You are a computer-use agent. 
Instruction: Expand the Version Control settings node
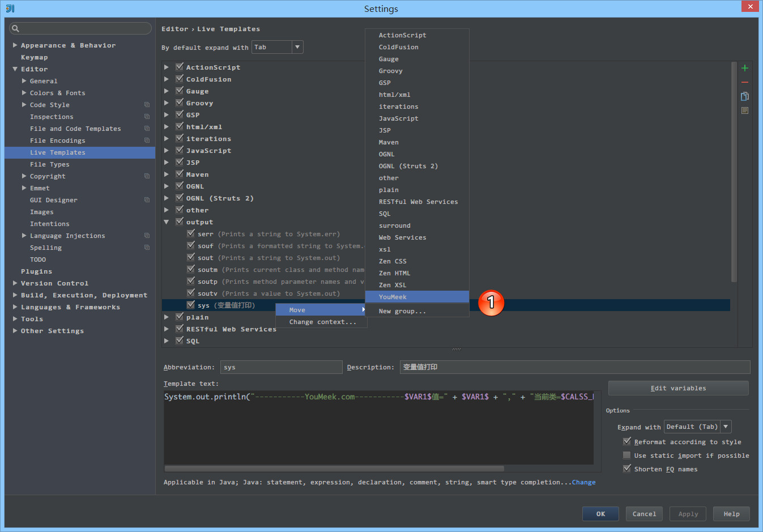click(15, 283)
